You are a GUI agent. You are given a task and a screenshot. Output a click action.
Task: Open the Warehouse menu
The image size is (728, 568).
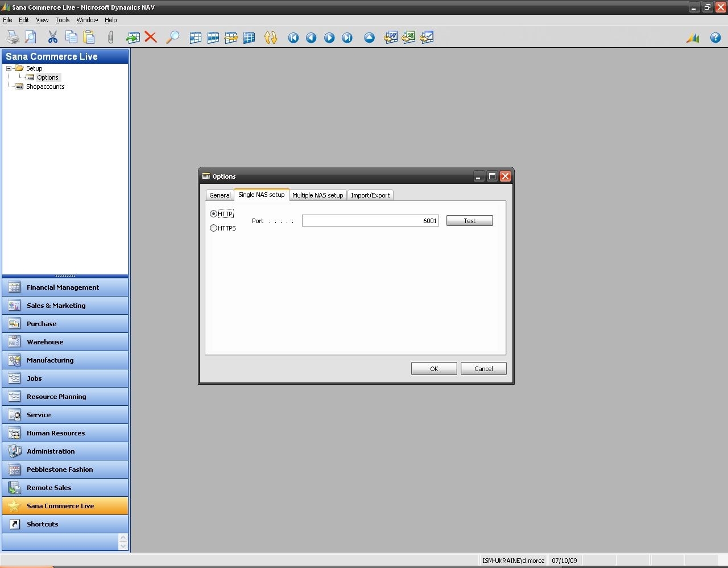(65, 342)
